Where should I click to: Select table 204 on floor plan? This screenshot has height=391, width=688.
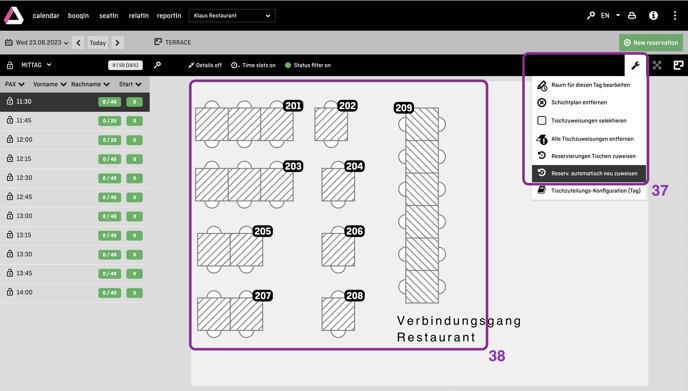click(x=338, y=185)
